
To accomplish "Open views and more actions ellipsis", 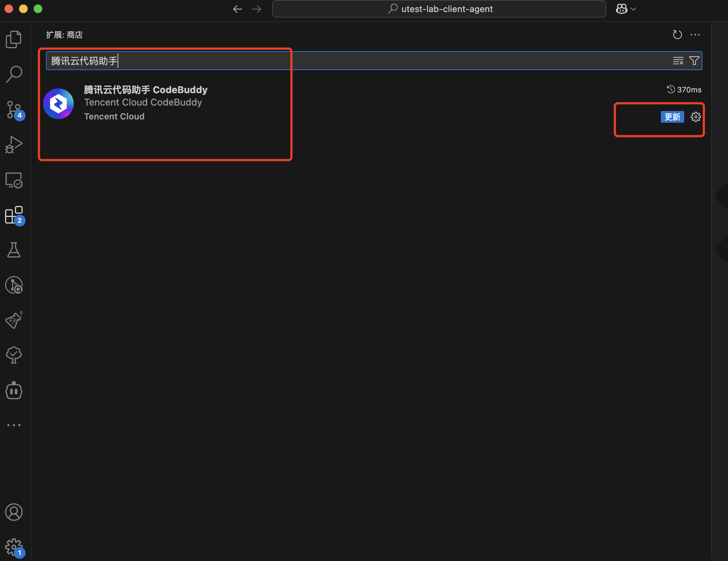I will coord(695,35).
